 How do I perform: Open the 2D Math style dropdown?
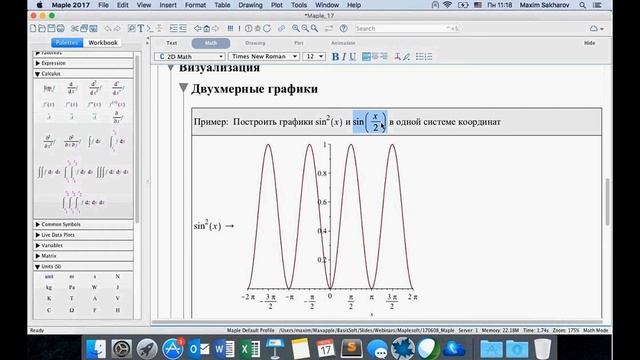pyautogui.click(x=190, y=56)
